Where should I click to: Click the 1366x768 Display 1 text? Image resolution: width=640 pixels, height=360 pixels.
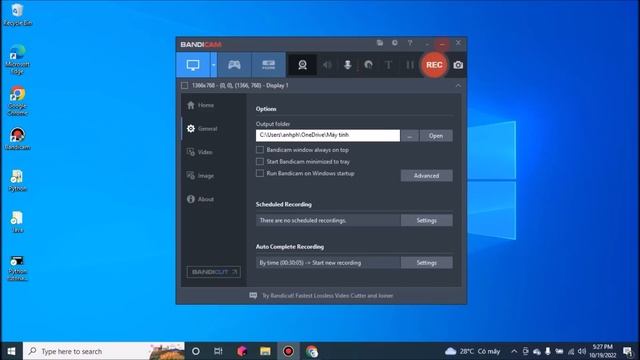point(240,85)
